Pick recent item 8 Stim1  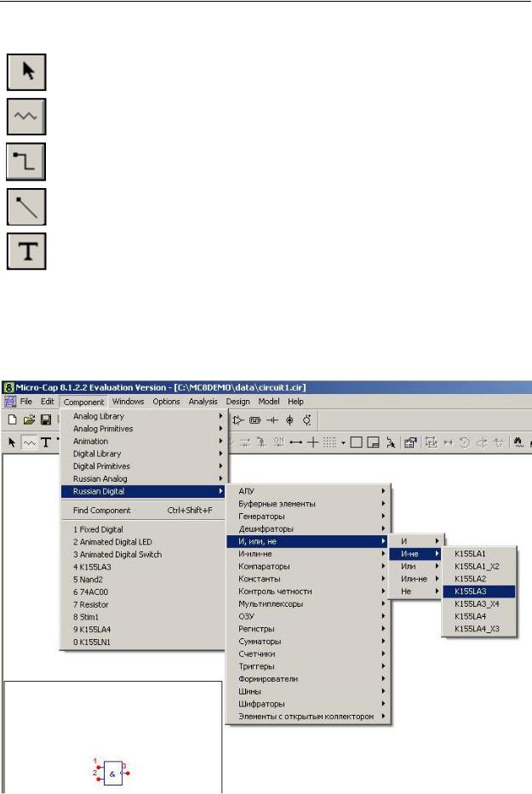[142, 617]
